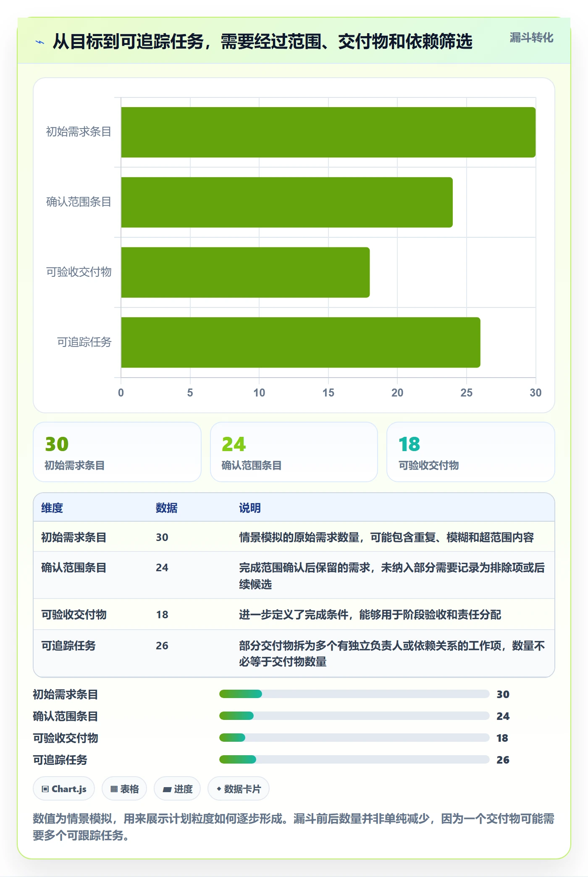Click the 数据 column header
Image resolution: width=588 pixels, height=877 pixels.
coord(167,508)
